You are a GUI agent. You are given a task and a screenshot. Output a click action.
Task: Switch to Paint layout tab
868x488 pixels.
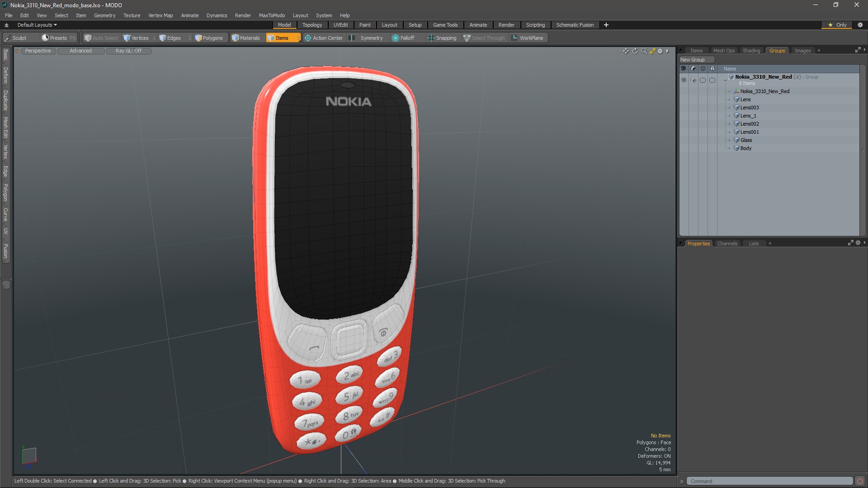[x=365, y=25]
